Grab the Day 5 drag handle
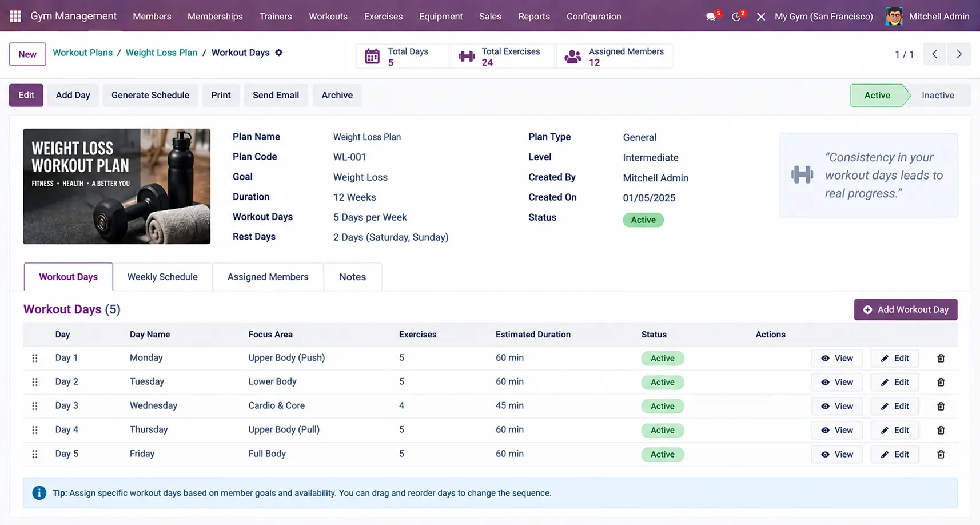980x525 pixels. point(35,454)
